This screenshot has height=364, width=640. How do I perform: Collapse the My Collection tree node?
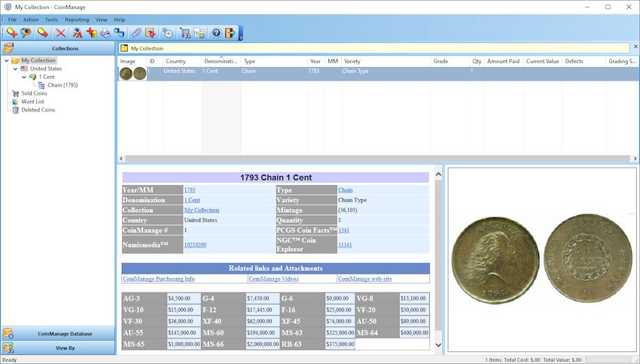pos(7,60)
